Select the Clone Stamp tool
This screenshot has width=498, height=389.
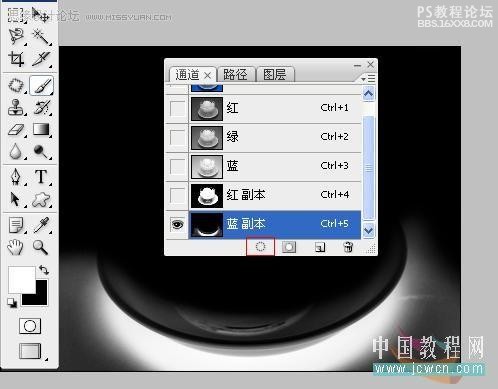pyautogui.click(x=16, y=107)
